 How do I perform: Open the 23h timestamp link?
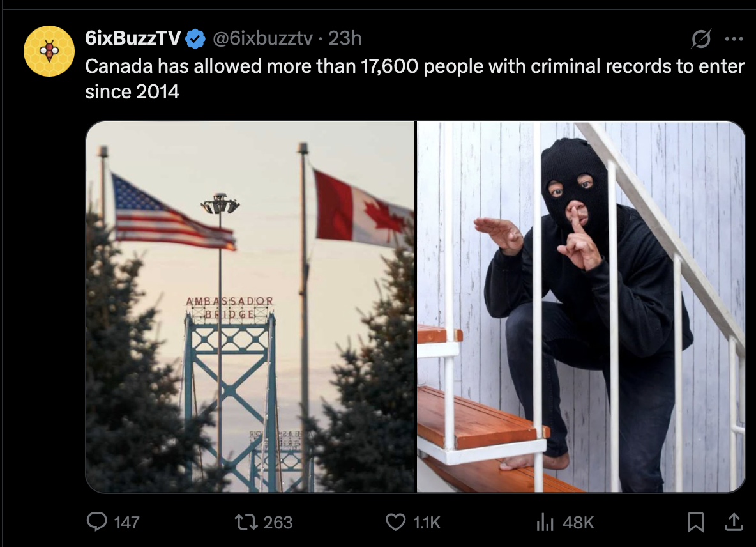pos(345,38)
